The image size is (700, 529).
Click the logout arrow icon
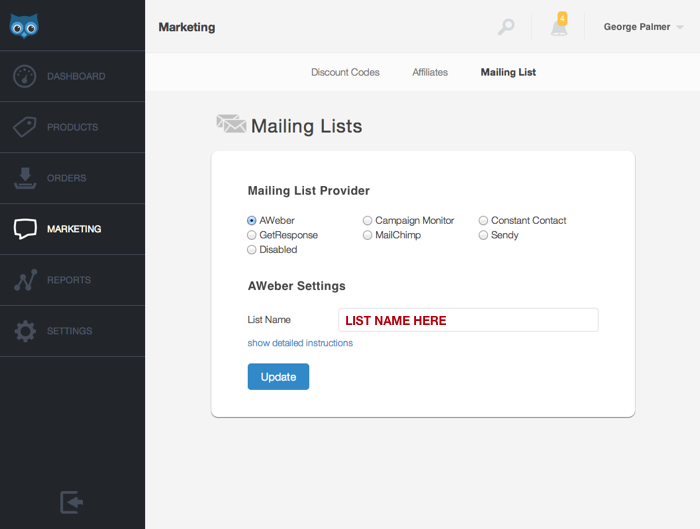[x=71, y=502]
